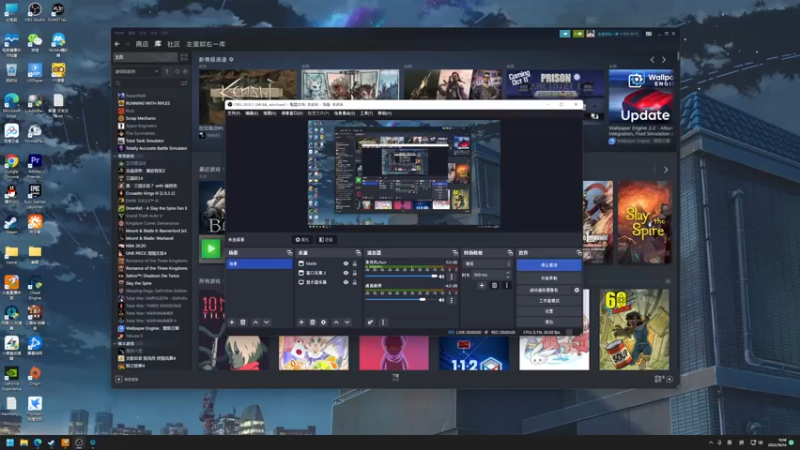Pop out the OBS Scenes dock

[289, 253]
